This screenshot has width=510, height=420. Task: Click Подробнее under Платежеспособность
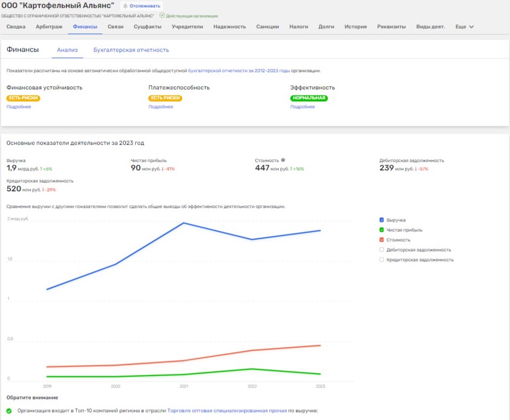(x=161, y=107)
